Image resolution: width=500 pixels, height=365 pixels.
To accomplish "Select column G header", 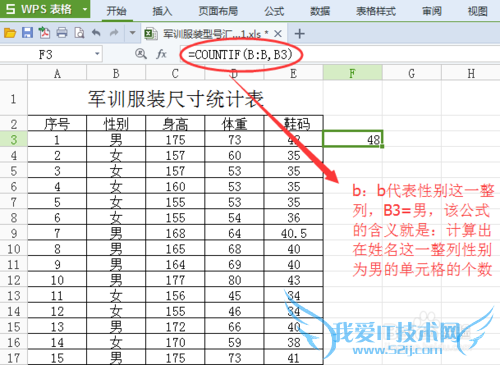I will 412,73.
